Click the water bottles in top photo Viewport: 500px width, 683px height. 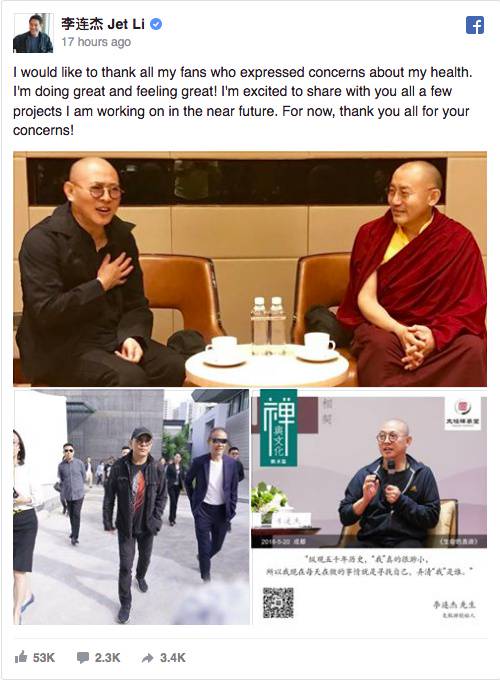pos(269,320)
